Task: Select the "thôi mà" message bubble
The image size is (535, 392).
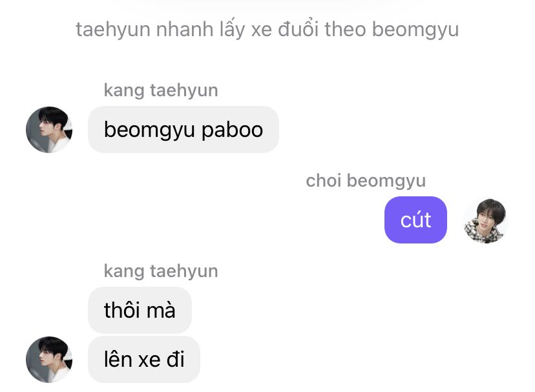Action: (x=140, y=310)
